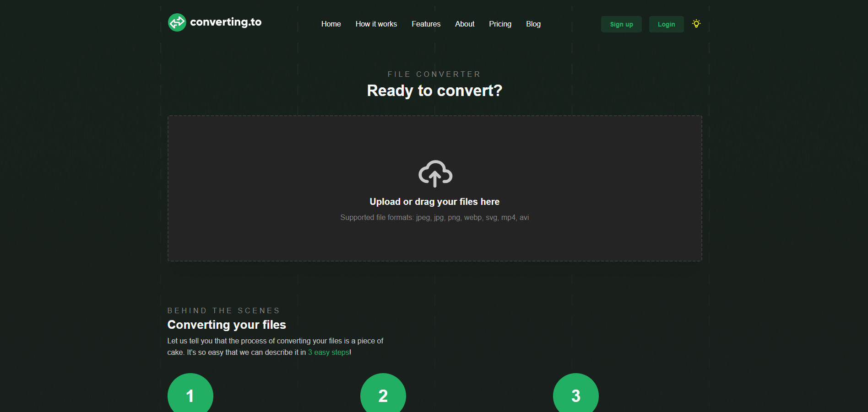The height and width of the screenshot is (412, 868).
Task: Click the Login button
Action: (x=666, y=24)
